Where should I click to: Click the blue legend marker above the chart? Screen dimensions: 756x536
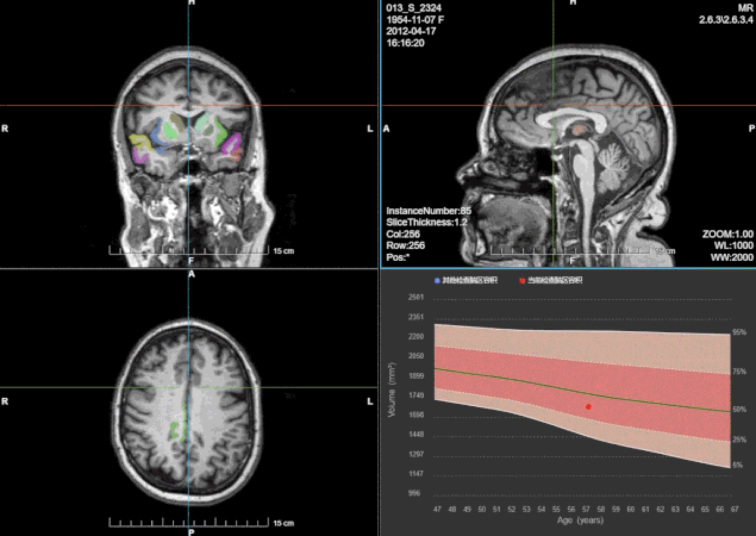point(438,280)
